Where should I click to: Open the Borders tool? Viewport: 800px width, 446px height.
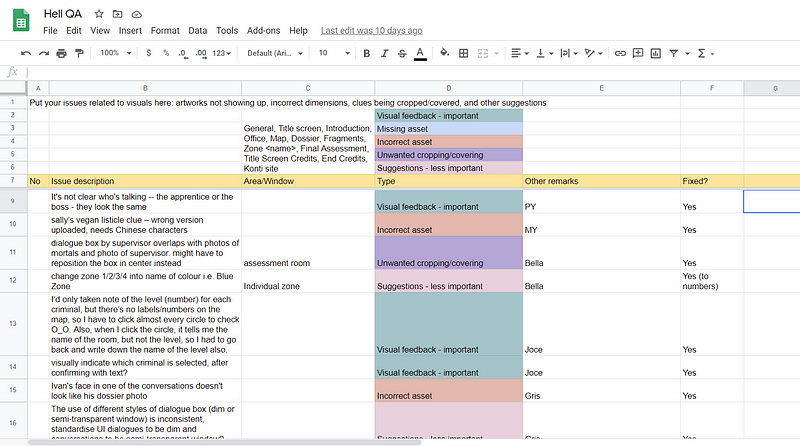[464, 53]
